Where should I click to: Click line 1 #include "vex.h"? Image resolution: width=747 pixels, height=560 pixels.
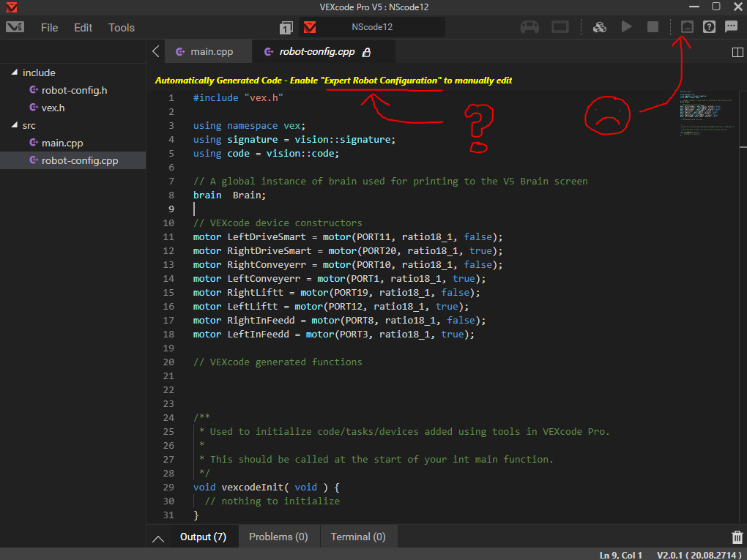238,97
